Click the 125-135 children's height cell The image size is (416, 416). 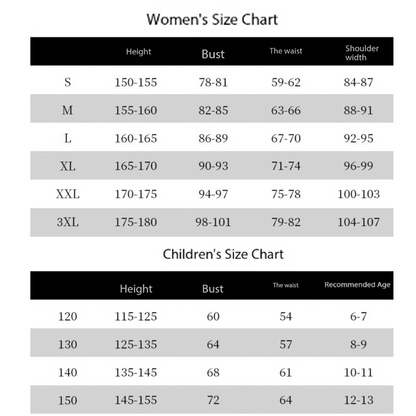coord(136,344)
